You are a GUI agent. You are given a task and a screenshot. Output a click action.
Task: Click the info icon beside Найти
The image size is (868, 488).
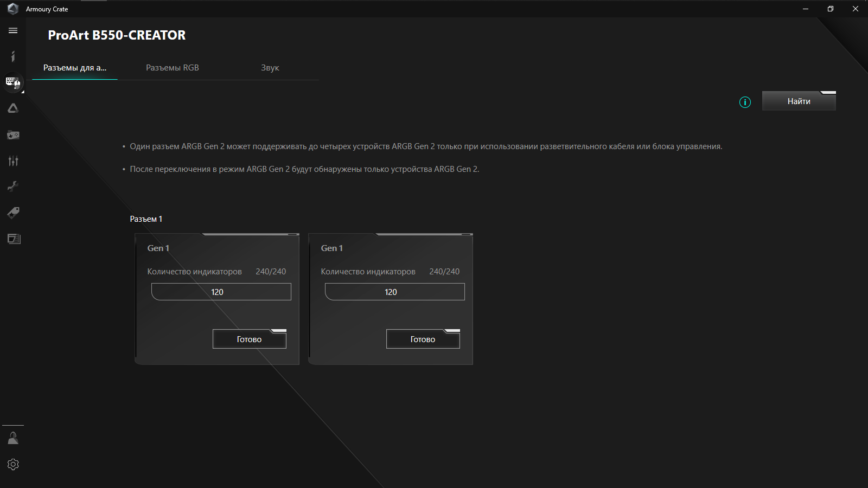(x=745, y=102)
